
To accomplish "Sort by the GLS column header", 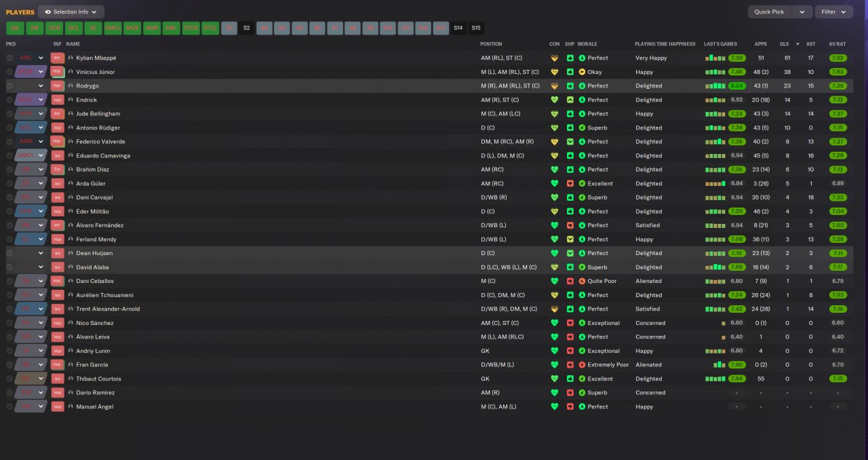I will tap(784, 44).
